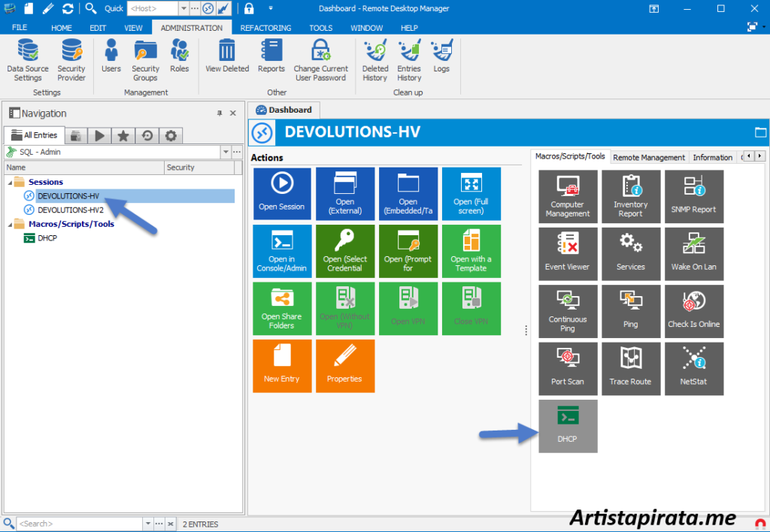Viewport: 770px width, 532px height.
Task: Switch to the Remote Management tab
Action: [649, 157]
